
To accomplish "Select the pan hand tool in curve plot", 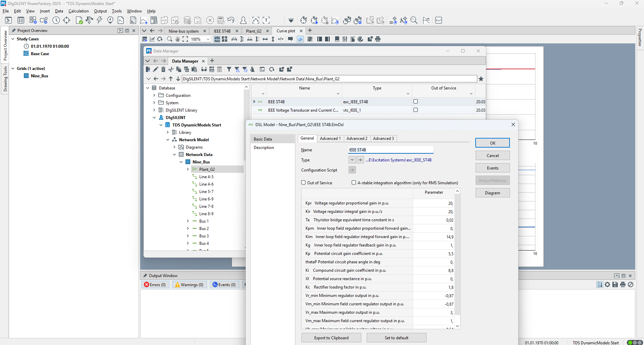I will (x=177, y=39).
